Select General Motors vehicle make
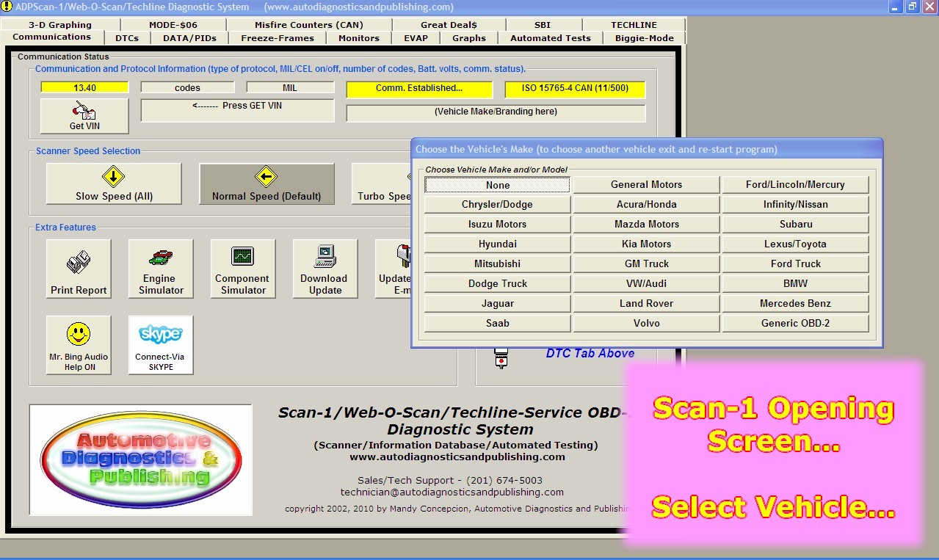This screenshot has height=560, width=939. tap(647, 185)
